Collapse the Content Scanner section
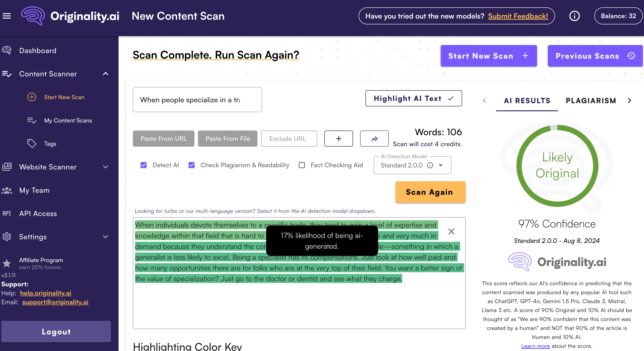The image size is (644, 351). coord(106,74)
